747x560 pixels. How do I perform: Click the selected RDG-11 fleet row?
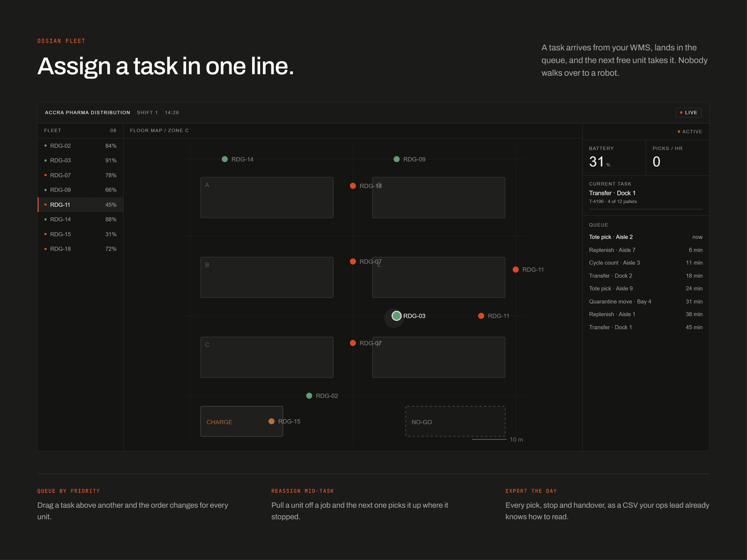(81, 205)
